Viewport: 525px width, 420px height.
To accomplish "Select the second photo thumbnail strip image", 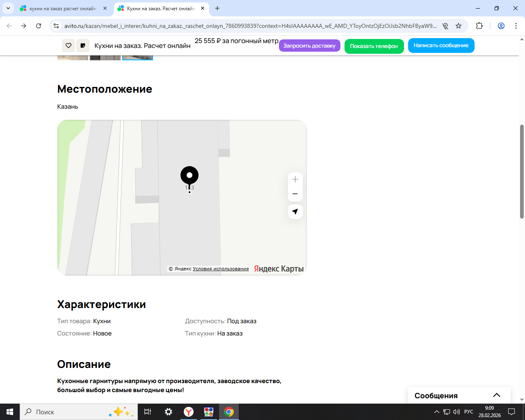I will [x=105, y=57].
